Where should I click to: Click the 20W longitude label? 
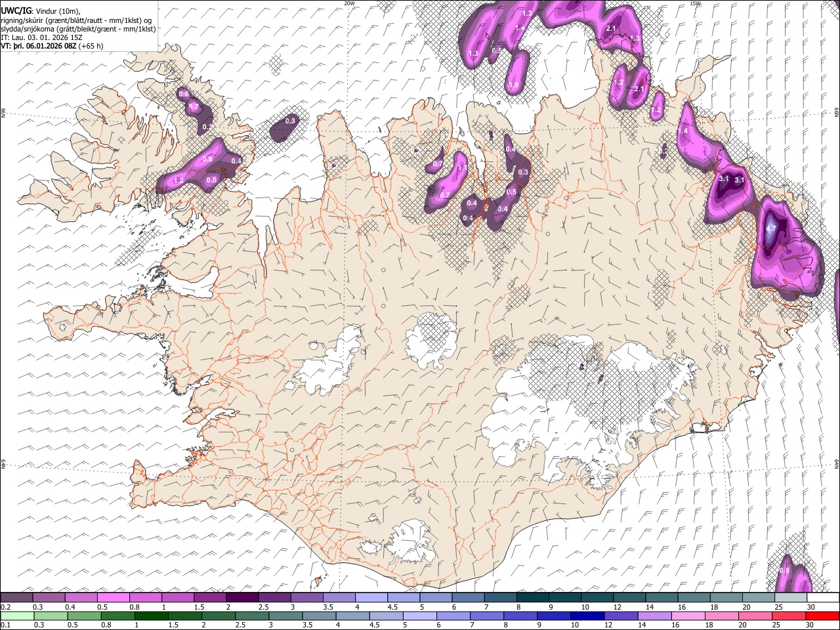point(349,3)
